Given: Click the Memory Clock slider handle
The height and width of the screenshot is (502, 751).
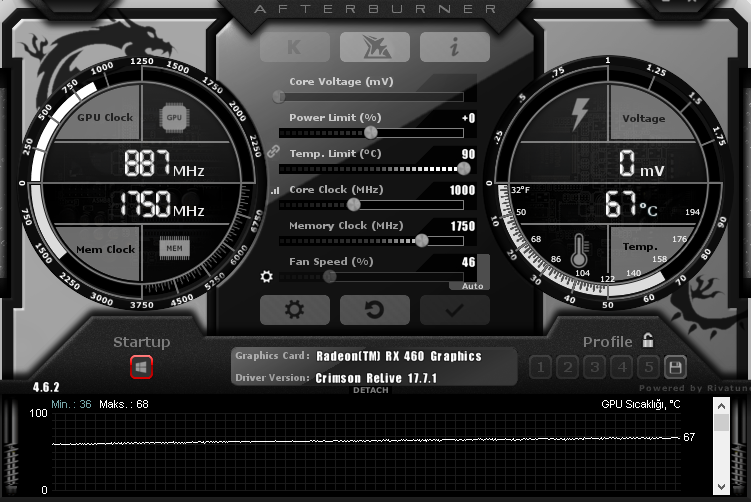Looking at the screenshot, I should pos(421,240).
